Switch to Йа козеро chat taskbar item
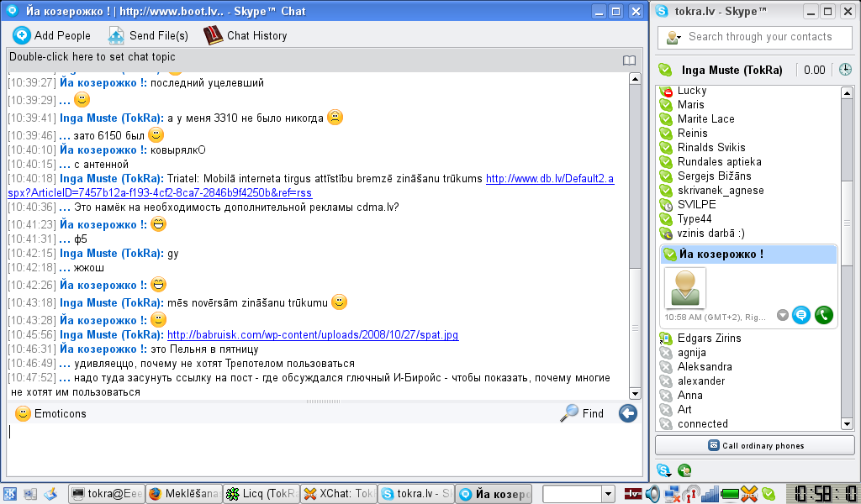861x504 pixels. click(494, 494)
